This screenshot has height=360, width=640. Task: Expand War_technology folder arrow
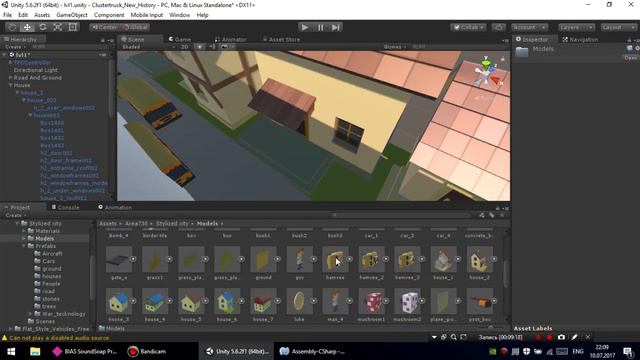(x=30, y=314)
